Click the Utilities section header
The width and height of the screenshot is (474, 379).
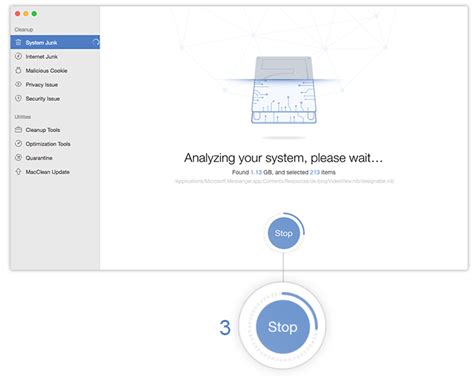pyautogui.click(x=23, y=117)
